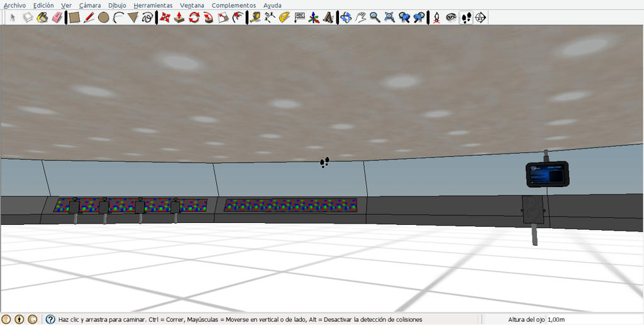The height and width of the screenshot is (325, 644).
Task: Expand the Ventana menu
Action: click(192, 5)
